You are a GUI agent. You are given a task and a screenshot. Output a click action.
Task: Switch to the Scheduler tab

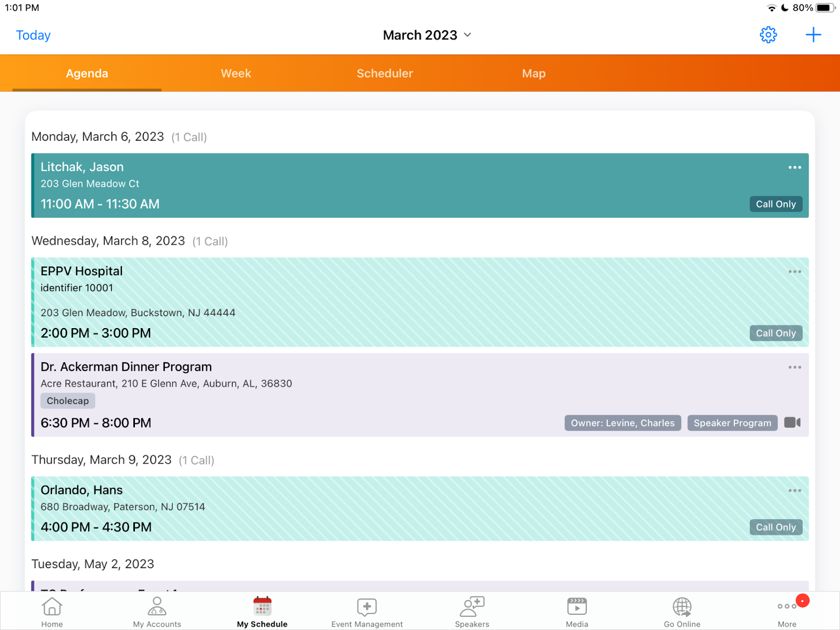pos(385,73)
